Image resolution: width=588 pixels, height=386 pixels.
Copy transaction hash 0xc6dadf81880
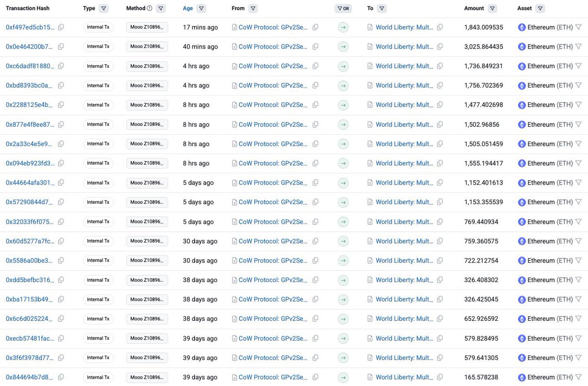click(x=61, y=66)
